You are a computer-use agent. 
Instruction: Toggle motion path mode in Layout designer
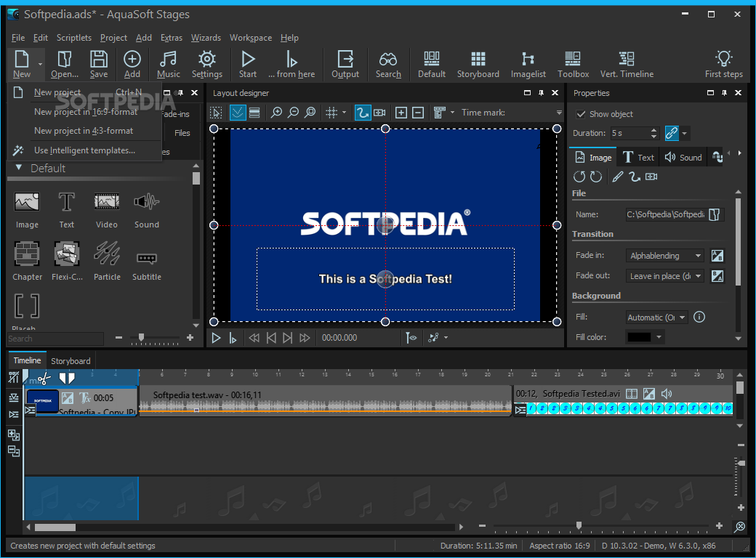362,113
